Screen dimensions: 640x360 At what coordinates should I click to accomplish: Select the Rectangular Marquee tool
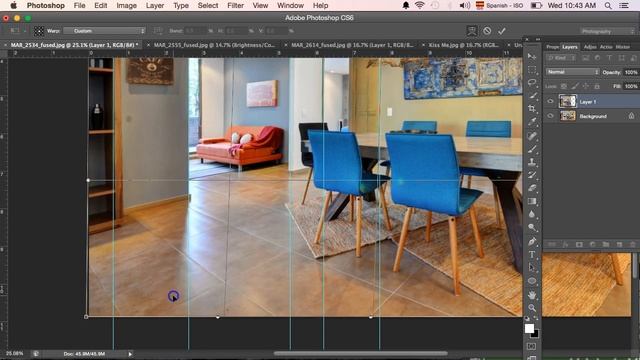coord(532,69)
